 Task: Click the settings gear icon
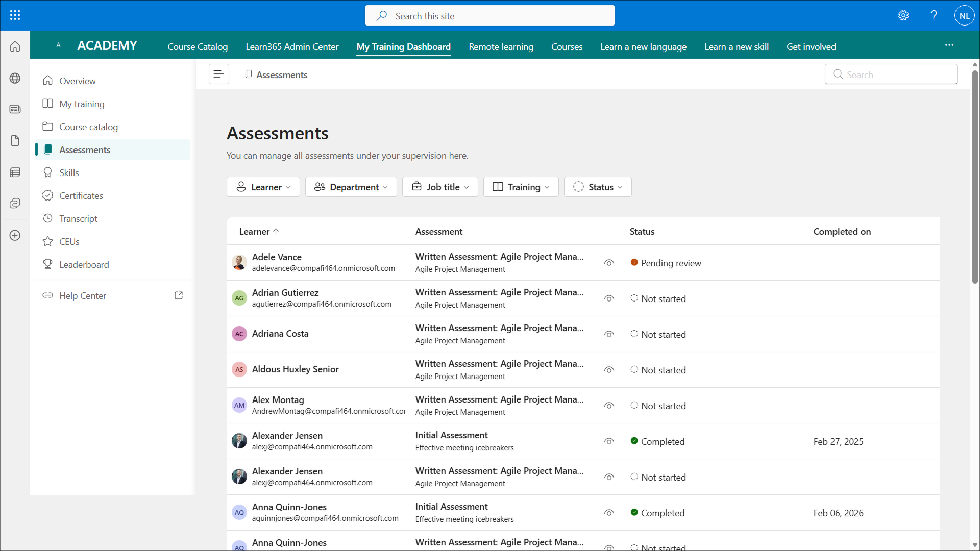point(903,15)
